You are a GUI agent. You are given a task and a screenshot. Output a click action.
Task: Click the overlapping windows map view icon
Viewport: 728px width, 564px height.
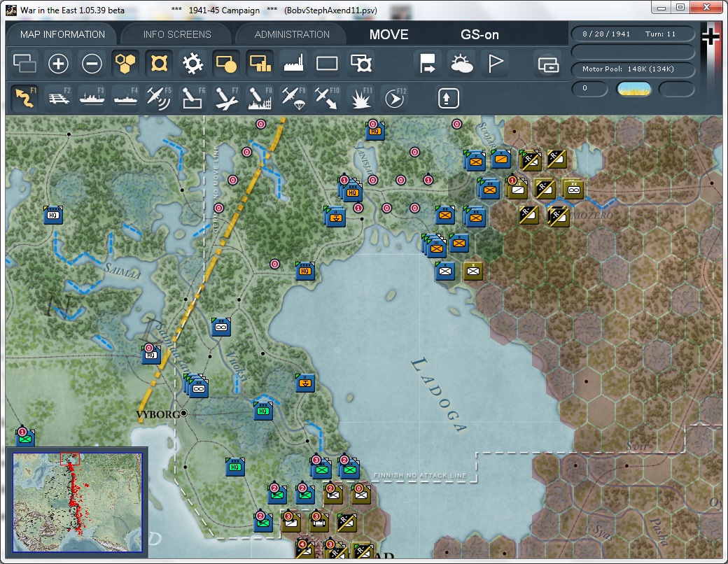tap(24, 64)
